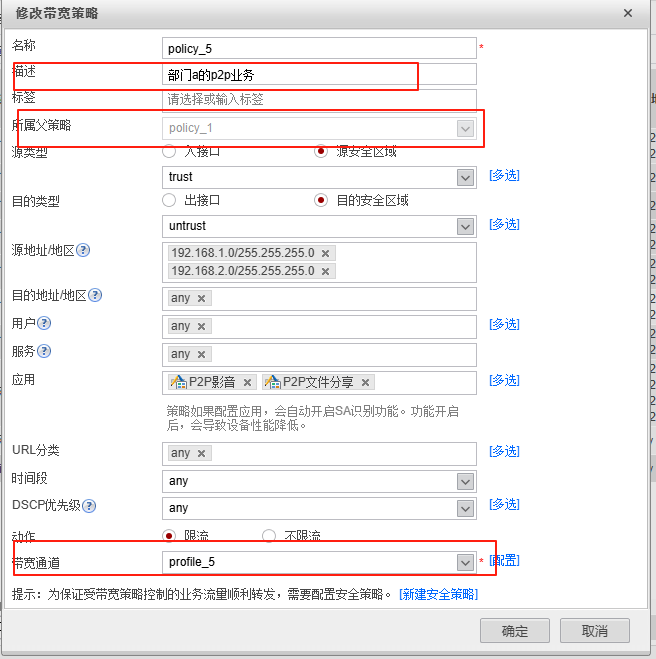
Task: Edit the 描述 description field
Action: 319,74
